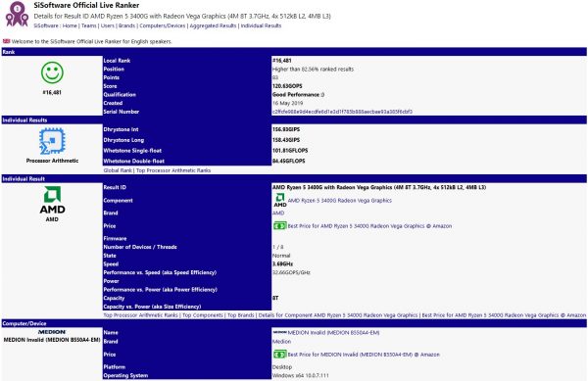Click the green money icon in AMD price row

(279, 226)
